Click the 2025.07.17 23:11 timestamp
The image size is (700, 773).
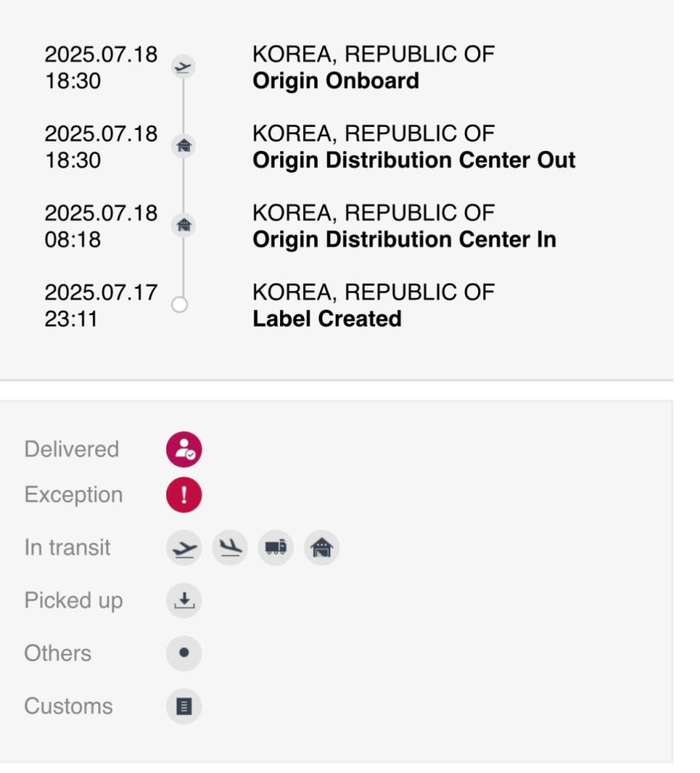pyautogui.click(x=101, y=306)
